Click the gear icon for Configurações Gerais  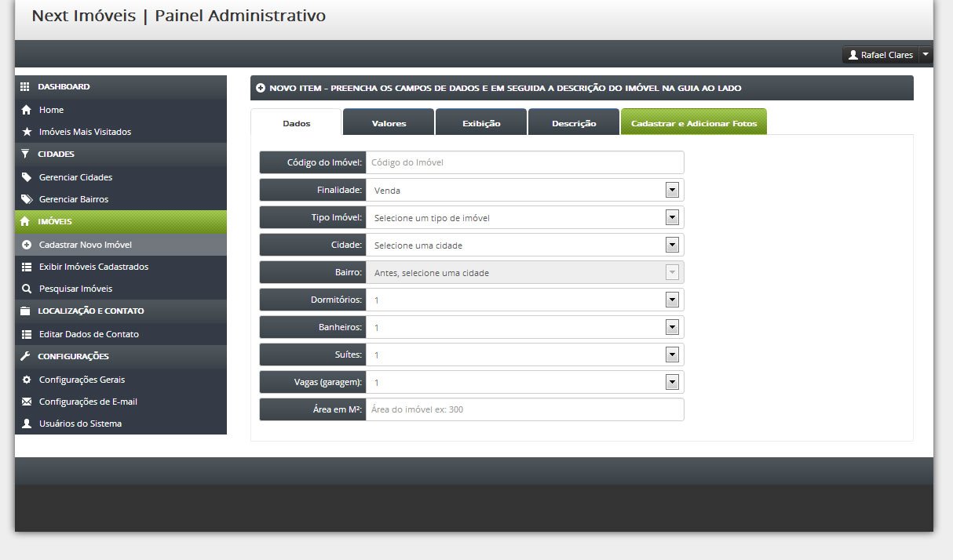tap(26, 380)
